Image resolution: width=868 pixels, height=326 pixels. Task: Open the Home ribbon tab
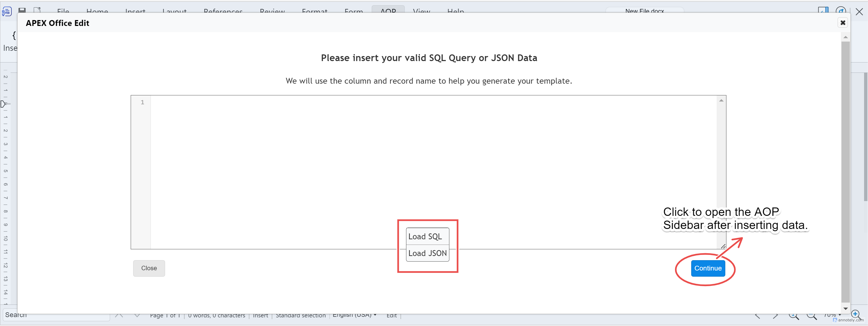(x=97, y=11)
